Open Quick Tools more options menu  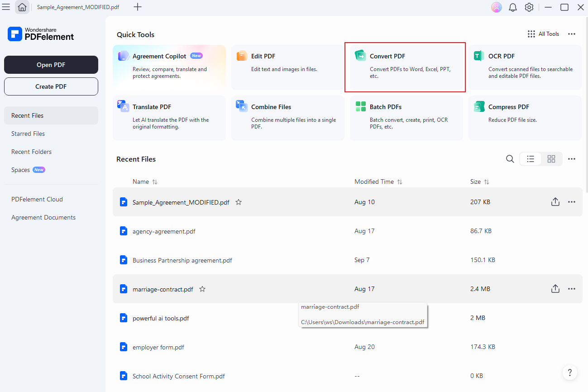click(572, 34)
